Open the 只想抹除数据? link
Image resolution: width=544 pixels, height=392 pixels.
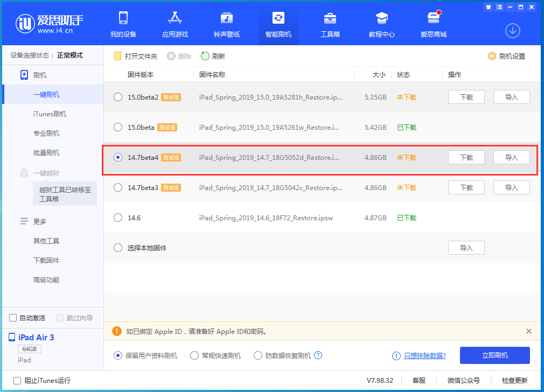(424, 355)
